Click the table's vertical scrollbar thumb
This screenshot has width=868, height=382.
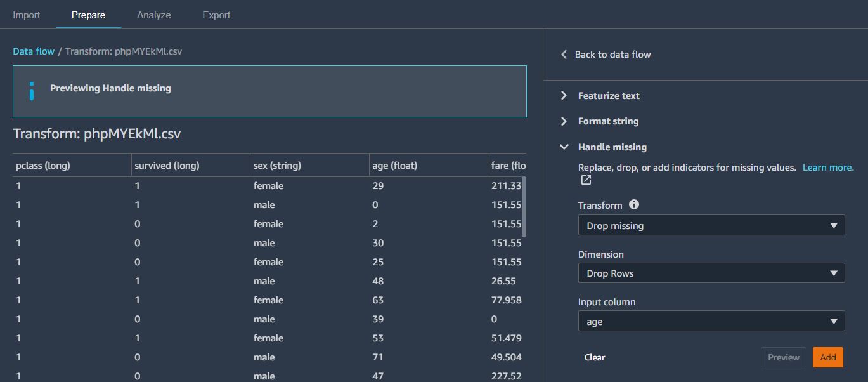tap(524, 207)
